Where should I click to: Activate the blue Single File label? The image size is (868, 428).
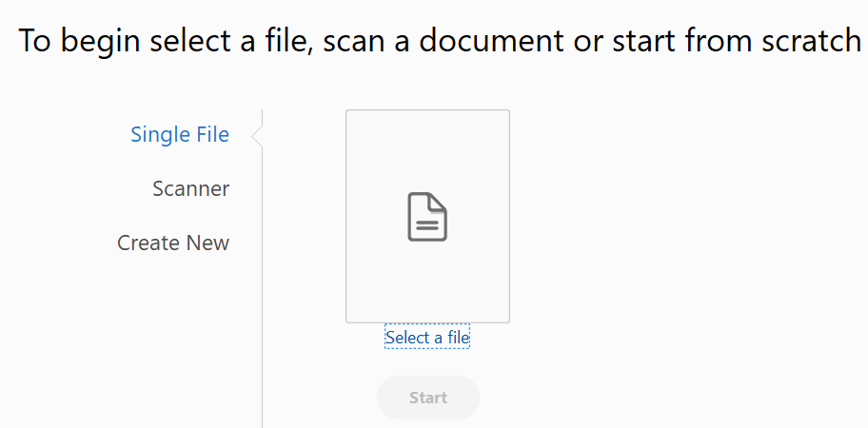click(x=180, y=135)
